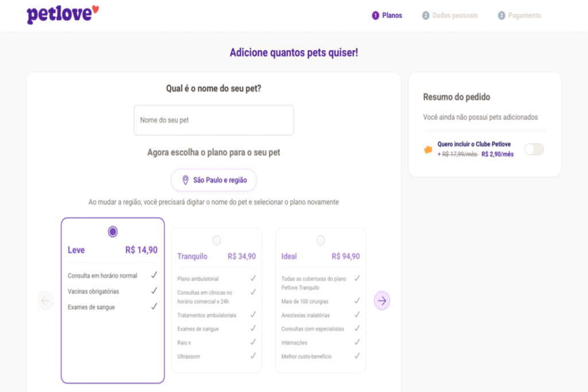This screenshot has height=392, width=588.
Task: Click the Nome do seu pet input field
Action: click(x=214, y=120)
